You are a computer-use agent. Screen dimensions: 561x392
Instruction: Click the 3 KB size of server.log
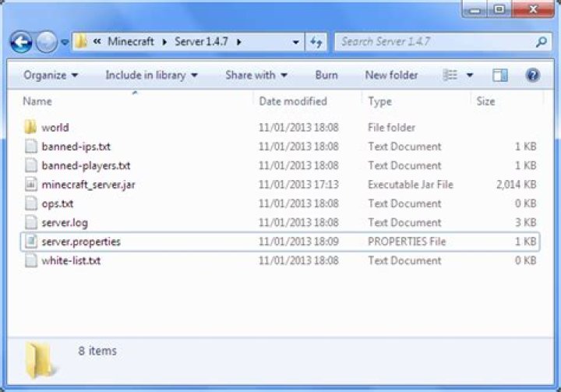coord(526,223)
